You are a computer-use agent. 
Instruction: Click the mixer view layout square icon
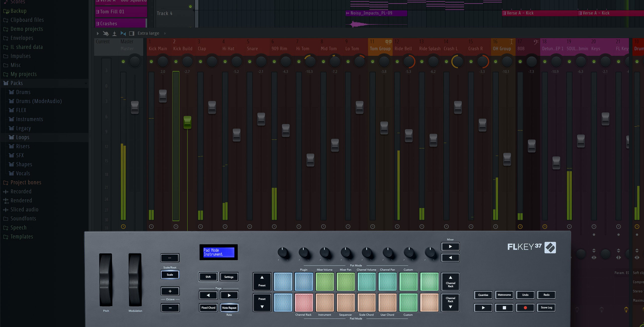pos(132,33)
